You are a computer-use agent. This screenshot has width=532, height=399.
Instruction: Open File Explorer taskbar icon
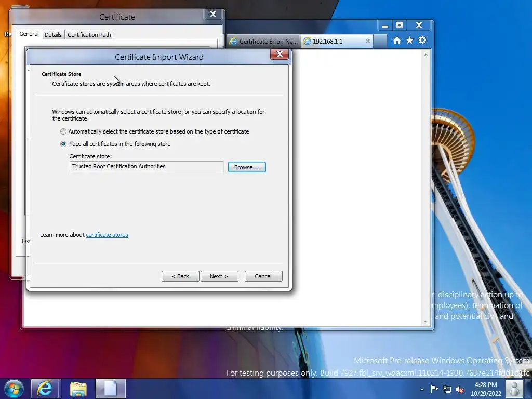point(78,389)
